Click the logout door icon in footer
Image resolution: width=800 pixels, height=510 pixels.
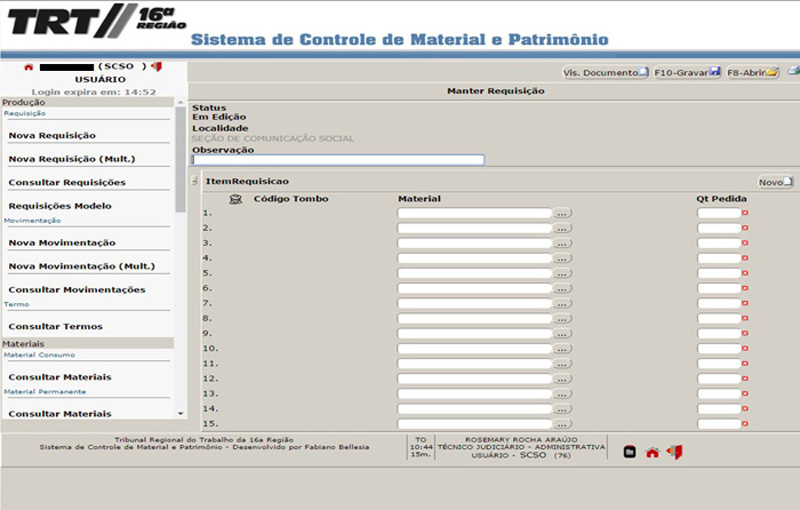674,452
